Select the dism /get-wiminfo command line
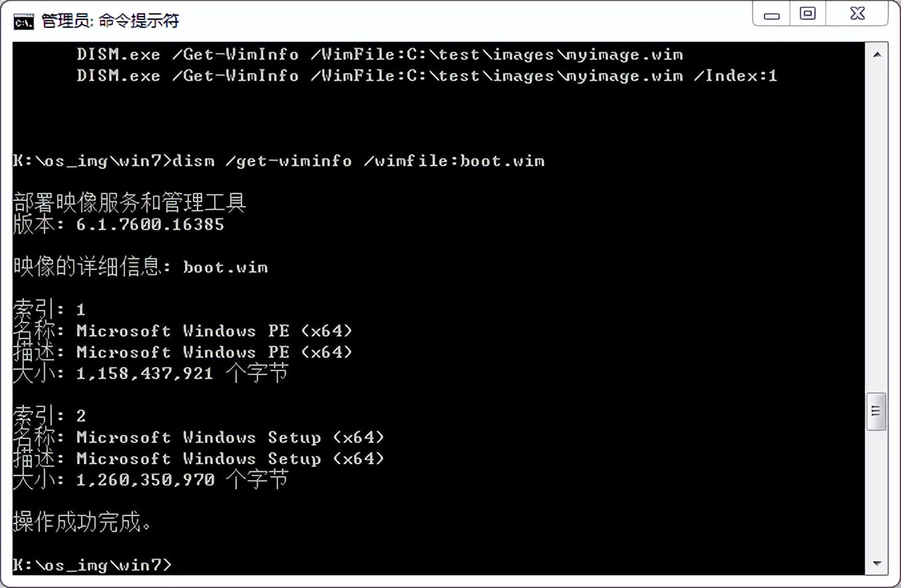This screenshot has width=901, height=588. click(279, 160)
